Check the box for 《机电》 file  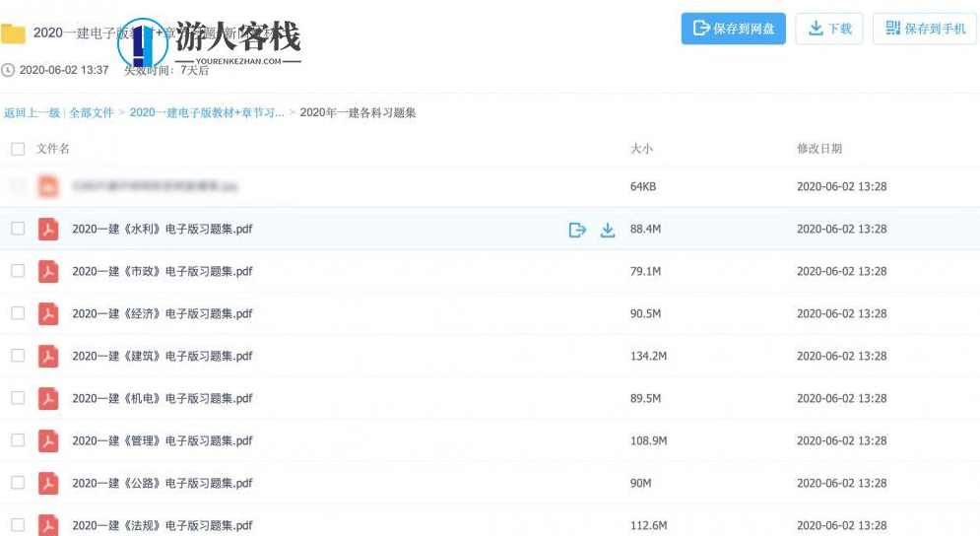coord(18,398)
